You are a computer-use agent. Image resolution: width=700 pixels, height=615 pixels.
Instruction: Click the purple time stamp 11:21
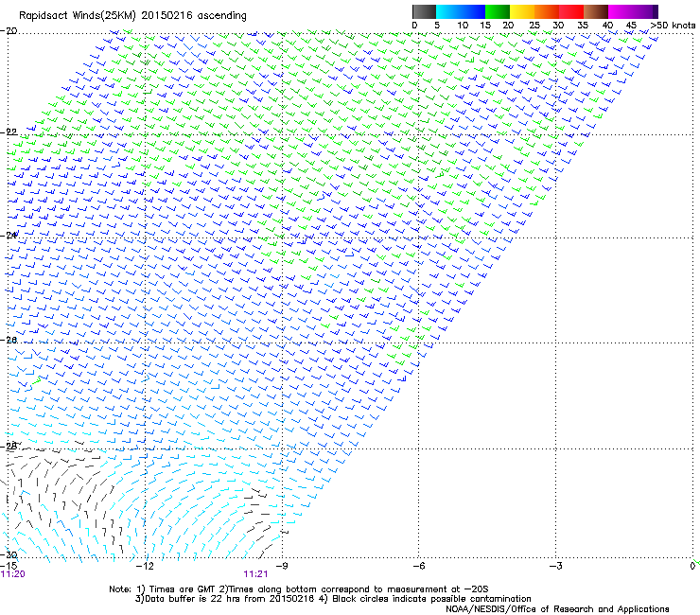(x=255, y=574)
